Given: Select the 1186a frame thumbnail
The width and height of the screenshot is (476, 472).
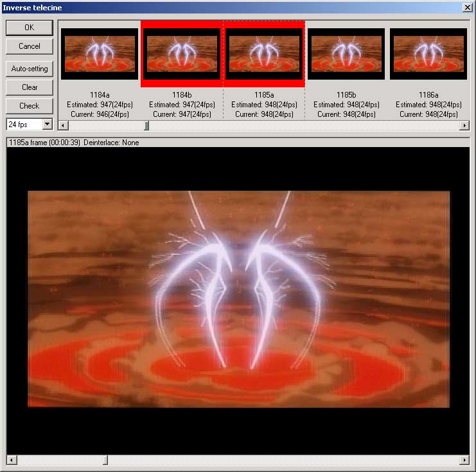Looking at the screenshot, I should 428,54.
